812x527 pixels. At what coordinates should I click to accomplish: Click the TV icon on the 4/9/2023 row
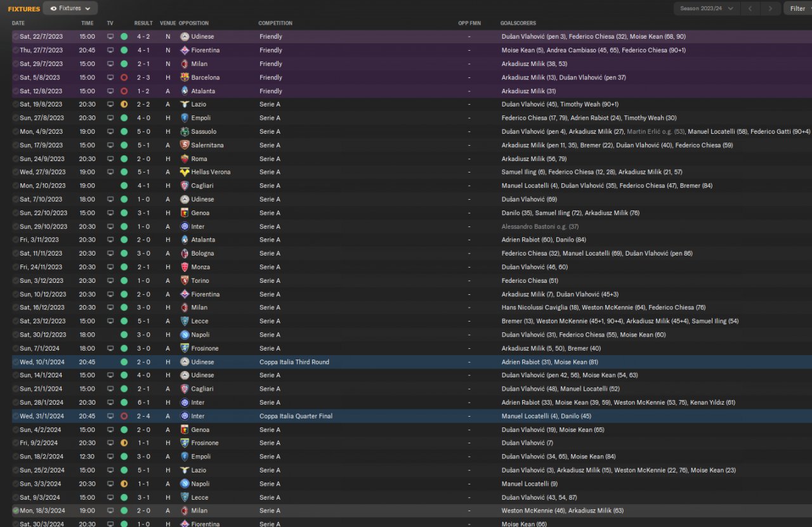pos(110,132)
